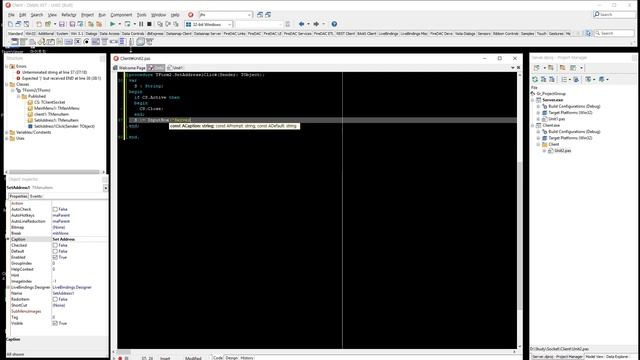The image size is (640, 360).
Task: Select the SetAddress1Click method in Structure
Action: 64,127
